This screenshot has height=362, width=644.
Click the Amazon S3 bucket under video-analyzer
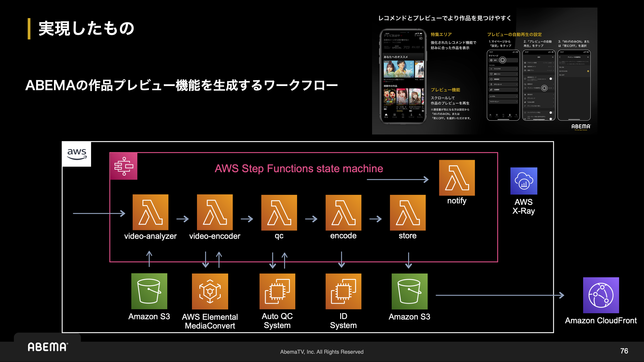tap(149, 291)
